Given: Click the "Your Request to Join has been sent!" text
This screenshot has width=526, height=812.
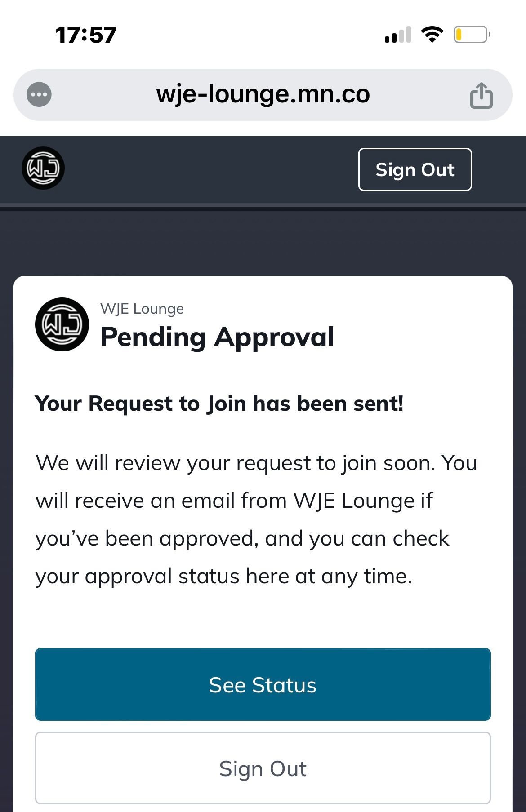Looking at the screenshot, I should point(219,404).
